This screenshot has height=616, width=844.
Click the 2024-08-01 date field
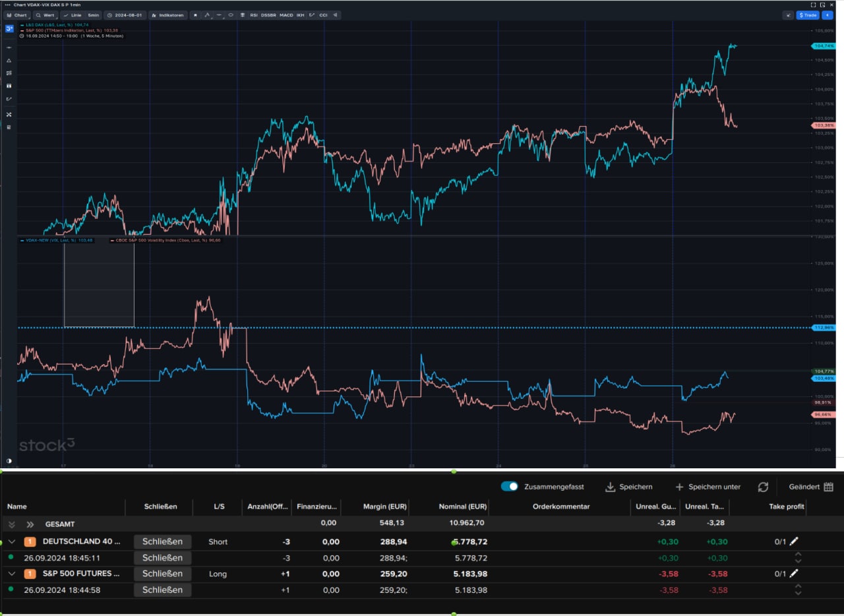click(x=125, y=15)
